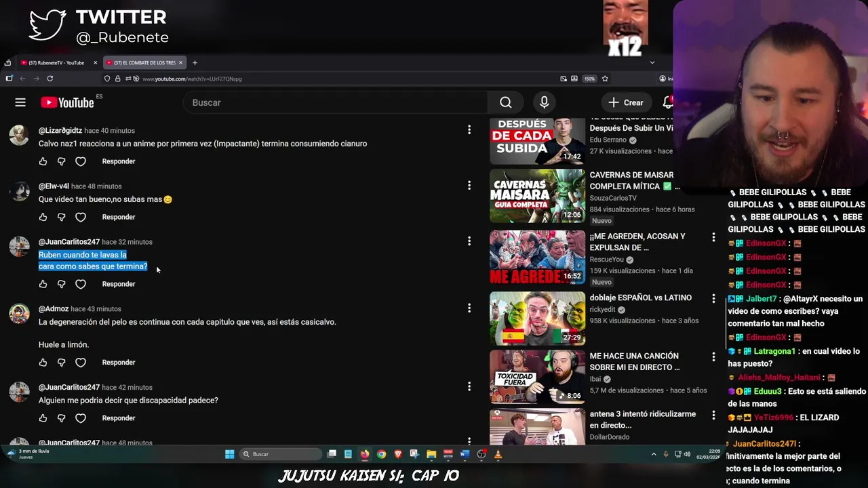This screenshot has height=488, width=868.
Task: Click Windows taskbar Buscar search box
Action: 280,454
